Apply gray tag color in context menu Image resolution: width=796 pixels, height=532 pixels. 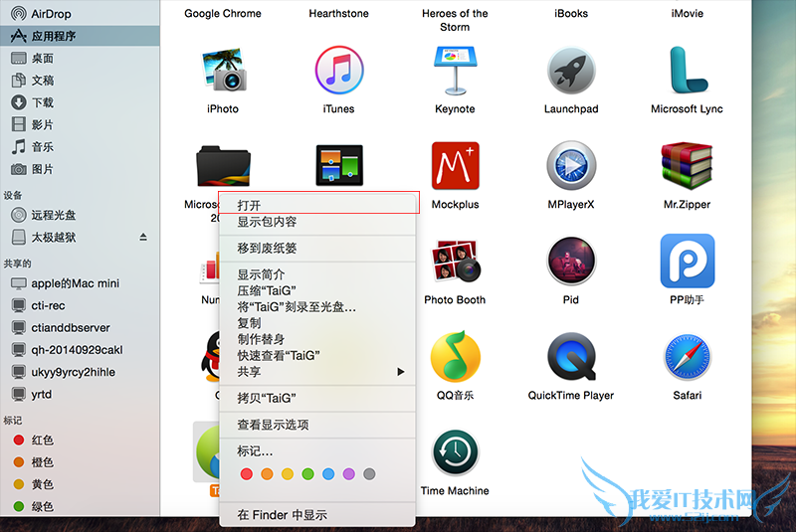(x=369, y=474)
